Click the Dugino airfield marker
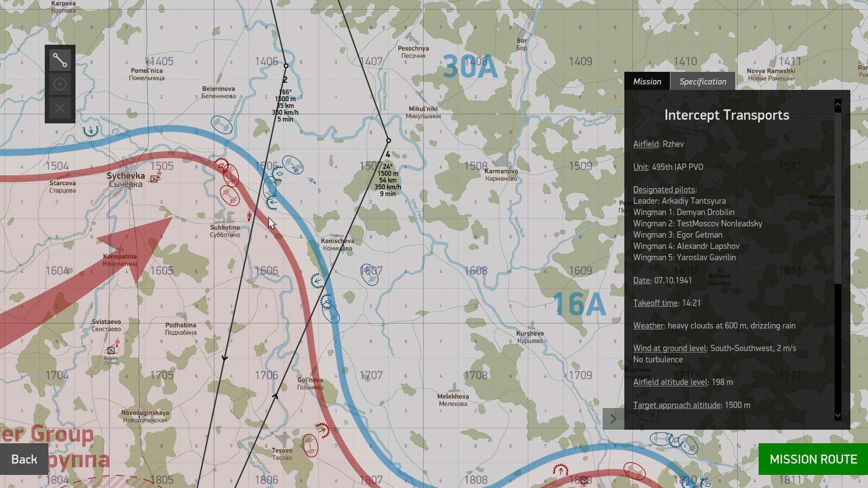868x488 pixels. click(x=111, y=350)
